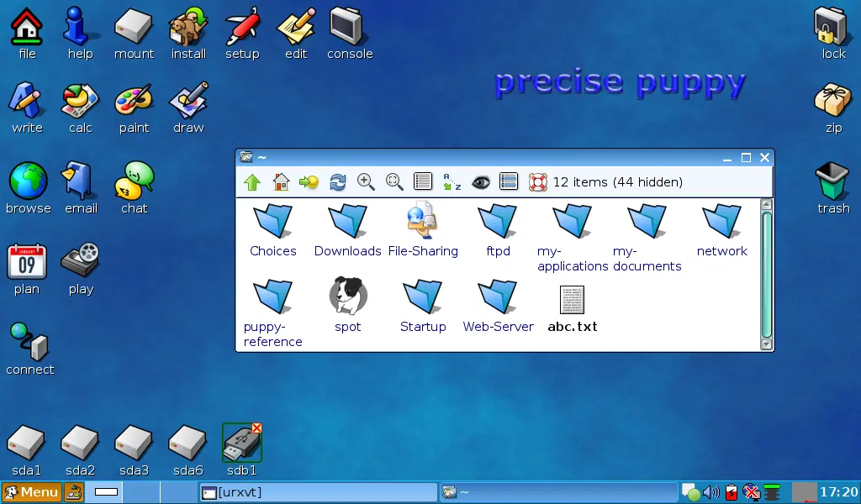Click the file manager scrollbar up arrow
This screenshot has height=504, width=861.
pyautogui.click(x=767, y=205)
